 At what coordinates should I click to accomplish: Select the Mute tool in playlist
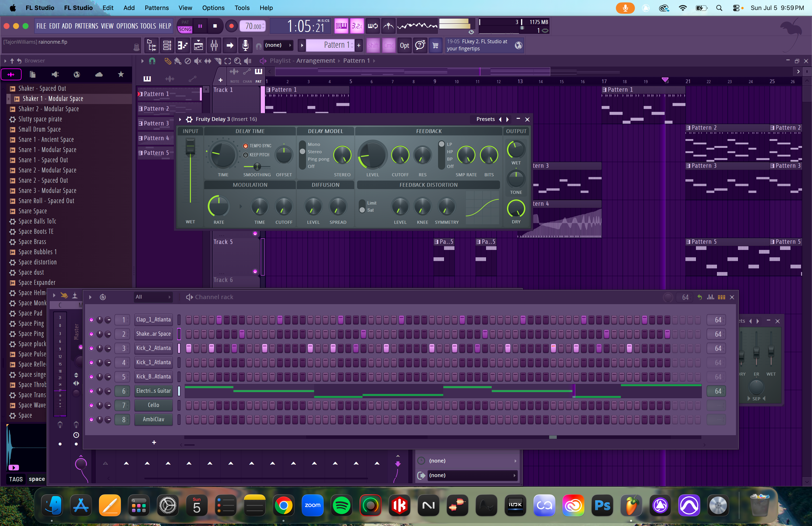pos(198,61)
